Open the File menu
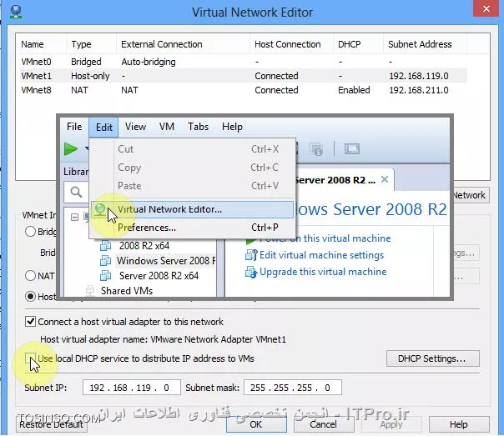 (x=74, y=127)
